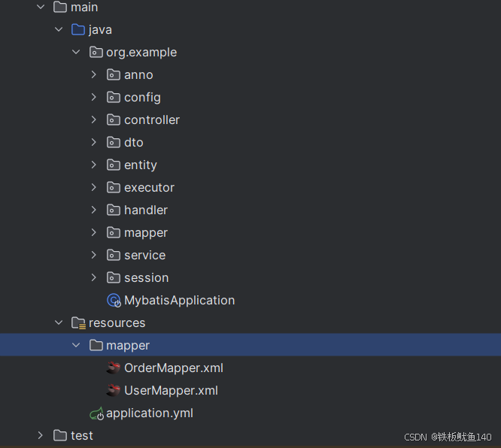501x448 pixels.
Task: Open the MybatisApplication class name
Action: pyautogui.click(x=179, y=301)
